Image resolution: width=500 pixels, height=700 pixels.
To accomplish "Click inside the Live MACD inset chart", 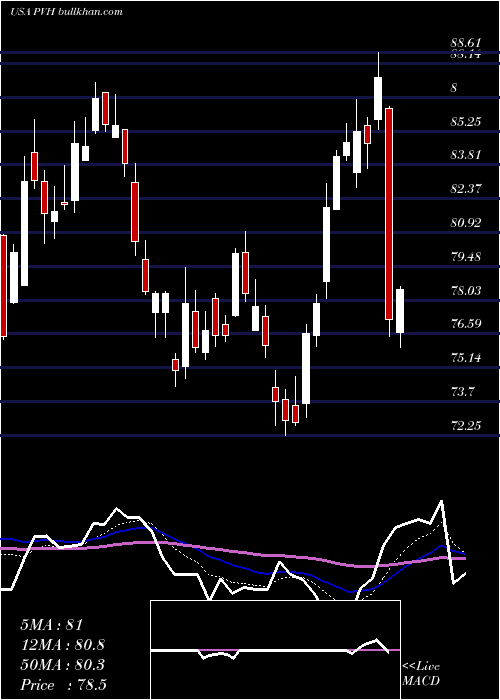I will (275, 650).
